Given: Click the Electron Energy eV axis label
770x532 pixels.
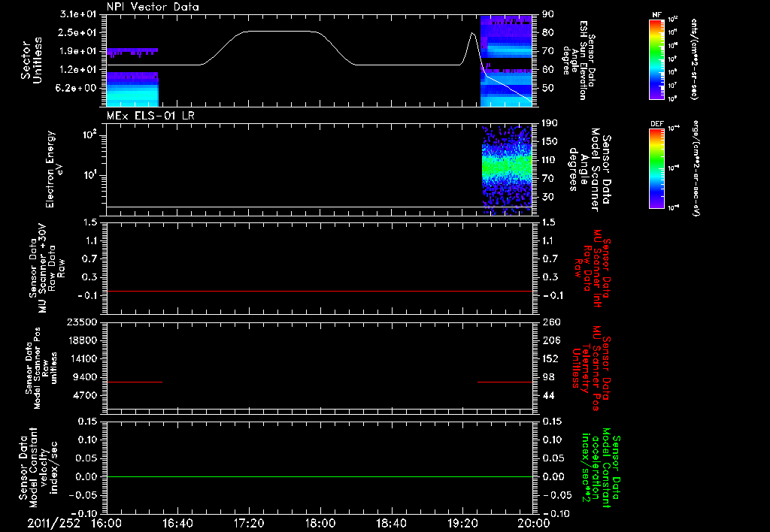Looking at the screenshot, I should click(55, 169).
